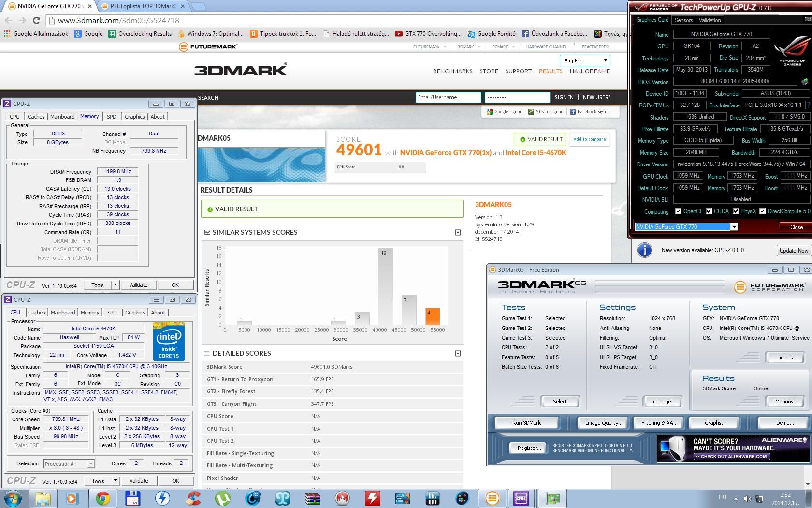Open the HALL OF FAME site menu
Screen dimensions: 812x508
(x=590, y=71)
